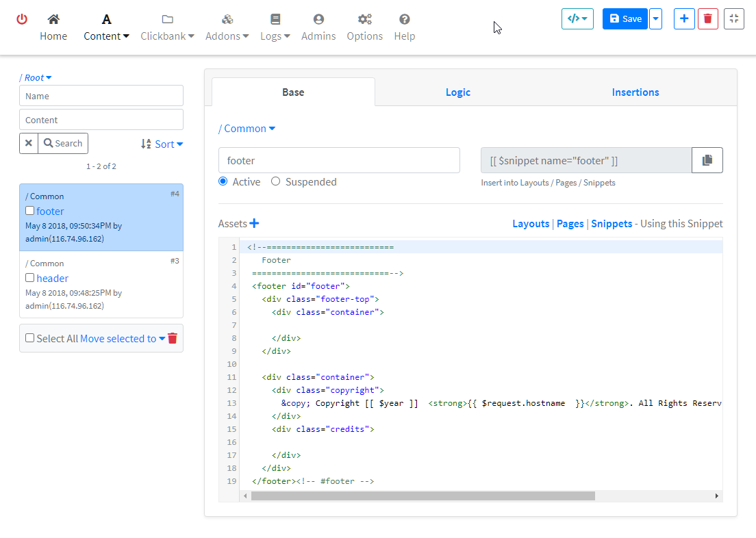Switch to the Logic tab

pyautogui.click(x=457, y=92)
